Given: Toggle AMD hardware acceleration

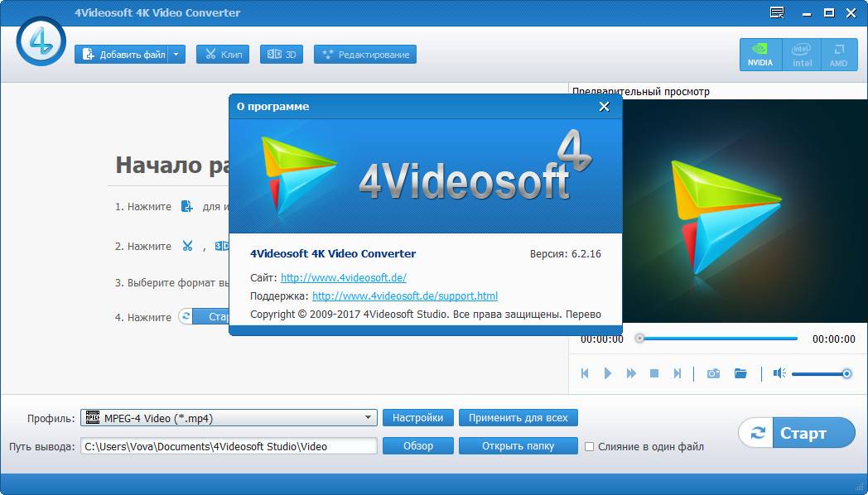Looking at the screenshot, I should pos(839,55).
